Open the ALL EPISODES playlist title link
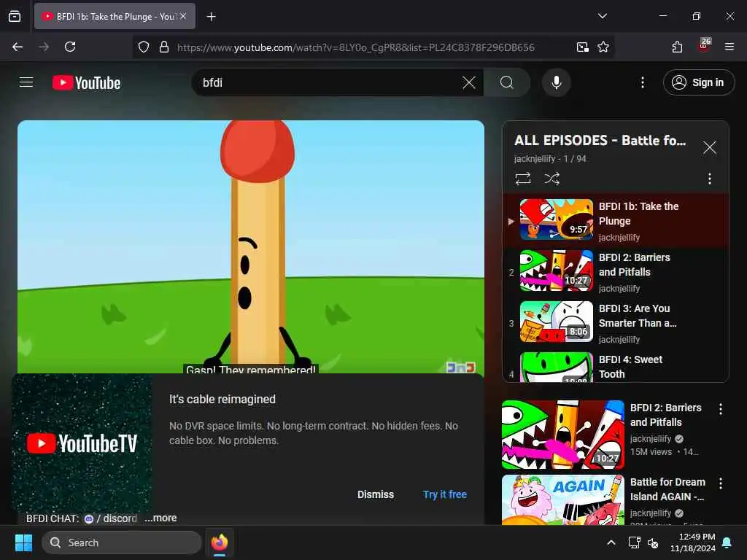Viewport: 747px width, 560px height. pos(600,141)
